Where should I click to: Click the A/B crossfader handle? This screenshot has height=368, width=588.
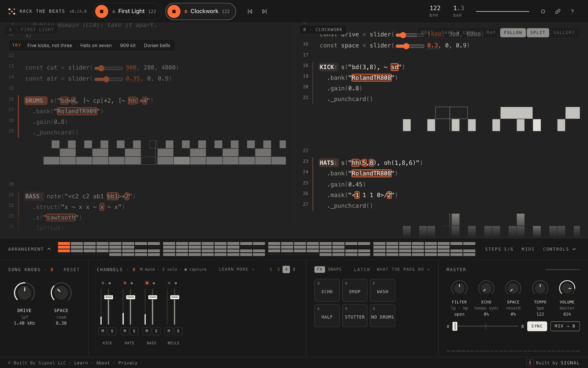pyautogui.click(x=455, y=326)
